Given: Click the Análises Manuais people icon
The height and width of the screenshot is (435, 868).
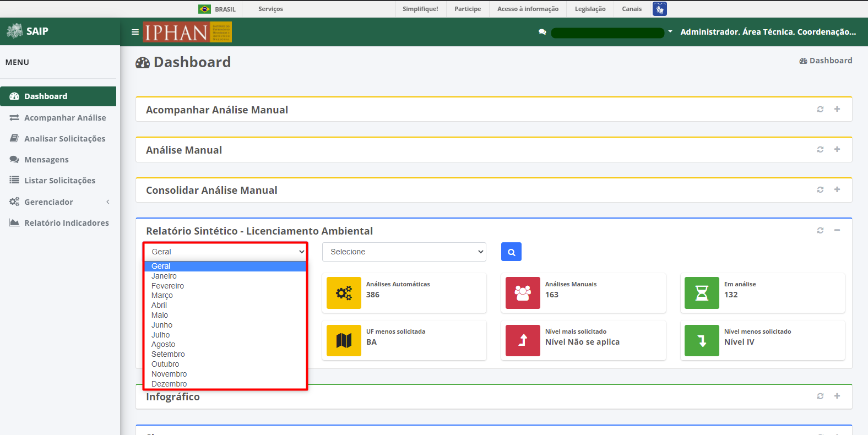Looking at the screenshot, I should [x=523, y=293].
